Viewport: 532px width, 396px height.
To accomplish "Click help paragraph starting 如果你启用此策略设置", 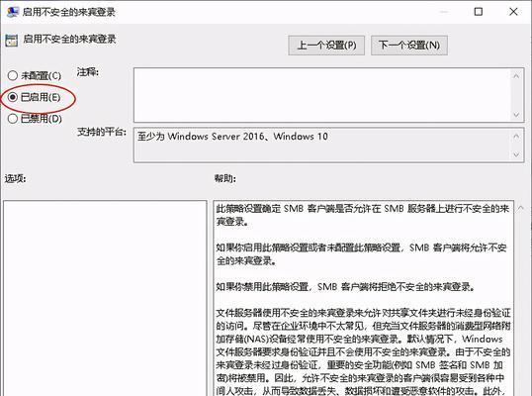I will pyautogui.click(x=361, y=254).
